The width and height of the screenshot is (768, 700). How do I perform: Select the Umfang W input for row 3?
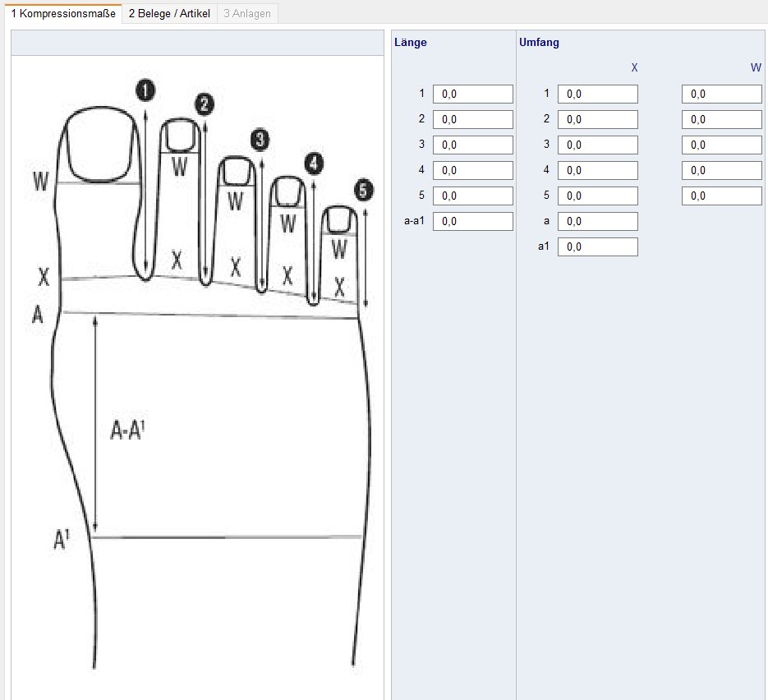click(x=722, y=145)
